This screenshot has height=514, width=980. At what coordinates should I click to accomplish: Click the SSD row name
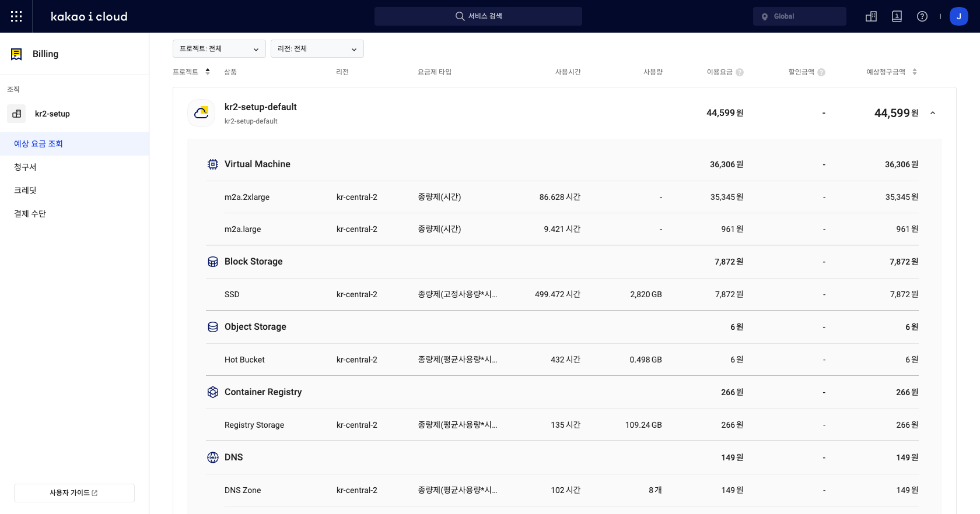point(232,295)
